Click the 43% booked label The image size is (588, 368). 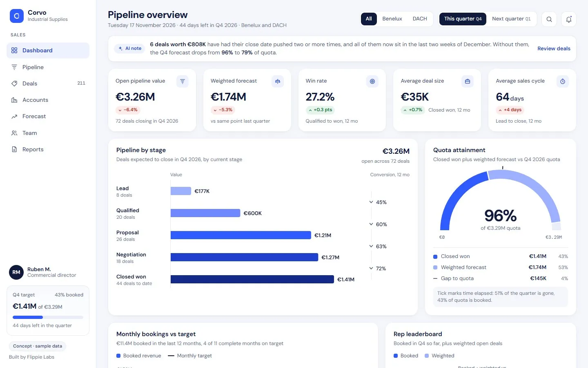click(x=69, y=295)
